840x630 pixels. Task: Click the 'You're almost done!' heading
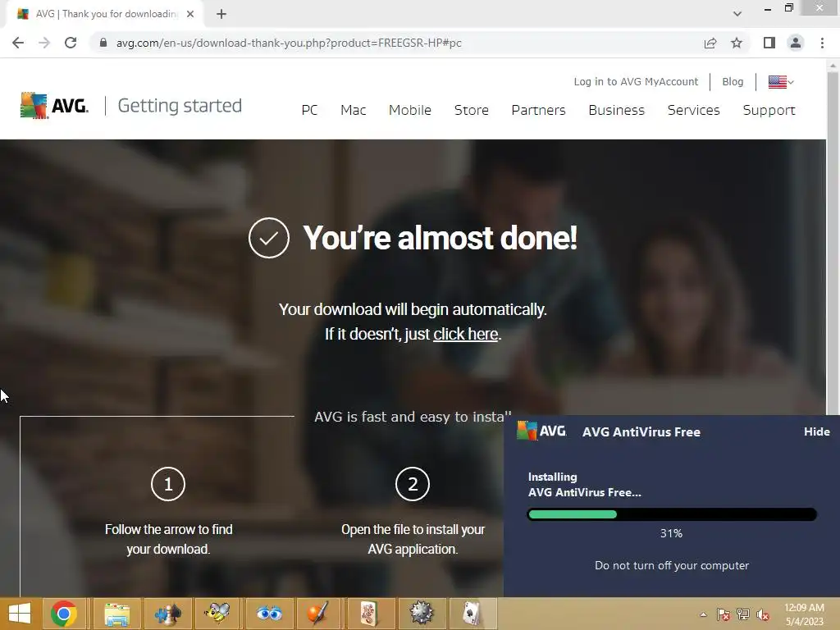point(440,237)
